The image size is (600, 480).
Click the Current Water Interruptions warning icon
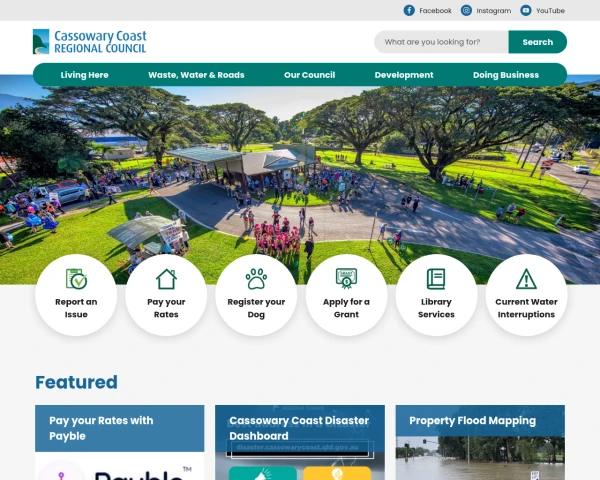click(526, 279)
